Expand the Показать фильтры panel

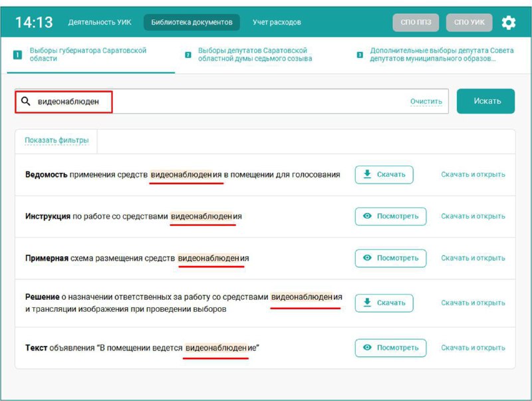(x=57, y=140)
